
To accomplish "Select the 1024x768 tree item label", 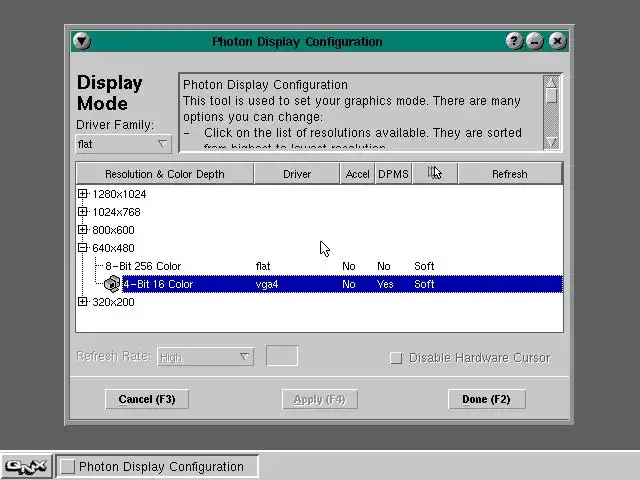I will [x=116, y=212].
